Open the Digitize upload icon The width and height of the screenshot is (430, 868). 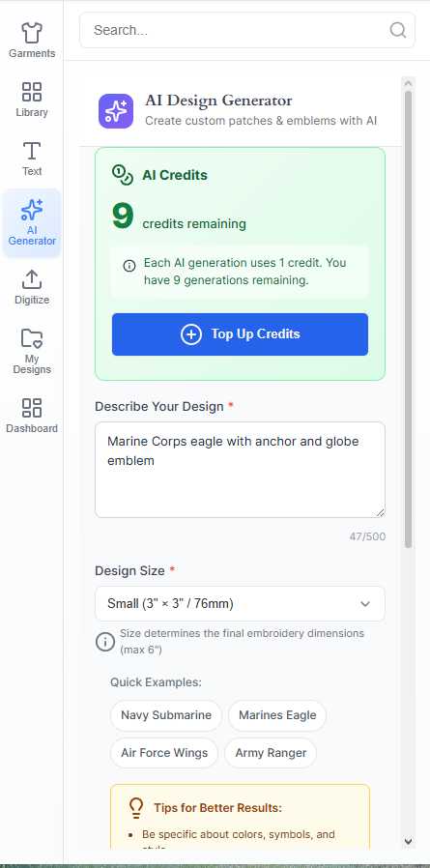coord(32,279)
